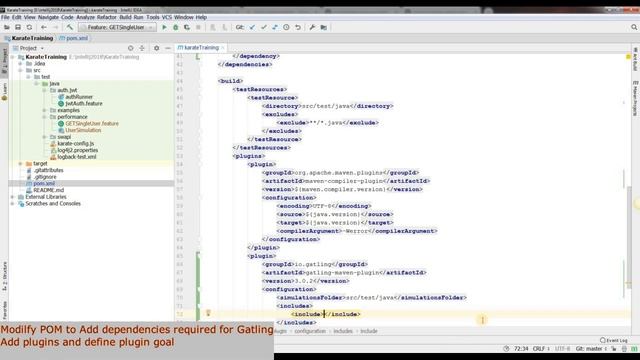Open Project Structure toolbar icon
Screen dimensions: 640x360
coord(324,27)
